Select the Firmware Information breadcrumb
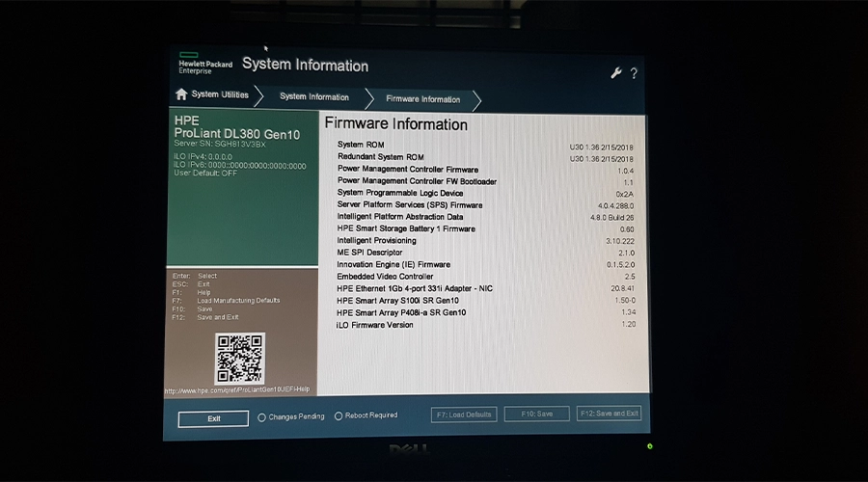This screenshot has width=868, height=482. tap(422, 98)
